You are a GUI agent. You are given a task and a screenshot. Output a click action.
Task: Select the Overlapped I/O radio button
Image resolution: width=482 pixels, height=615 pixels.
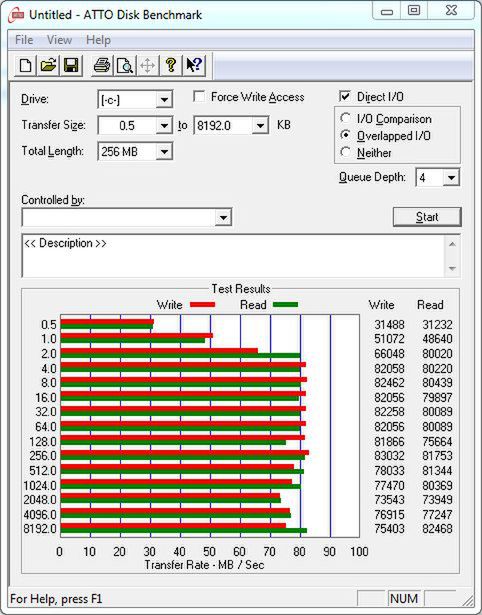[x=346, y=135]
